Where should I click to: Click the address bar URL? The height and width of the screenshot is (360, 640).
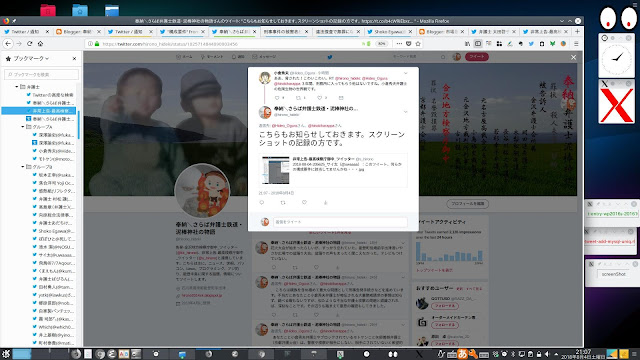[x=169, y=44]
